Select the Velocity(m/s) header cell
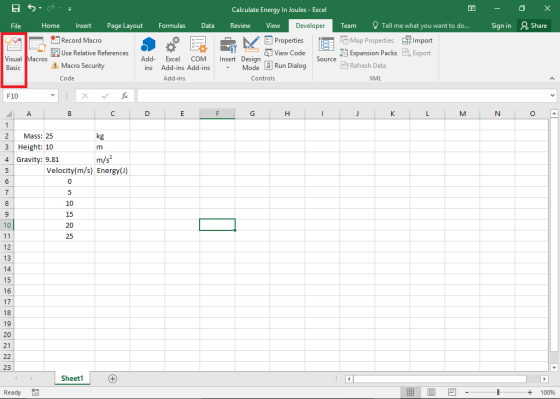 (69, 170)
